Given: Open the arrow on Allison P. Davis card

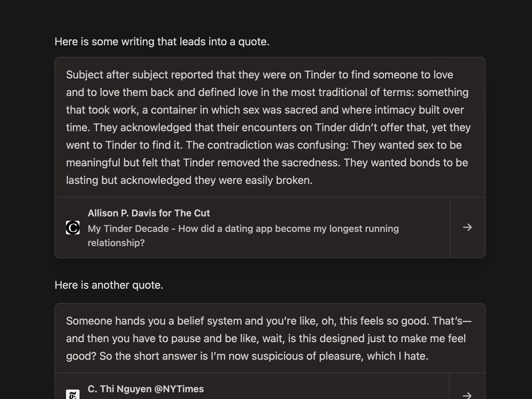Looking at the screenshot, I should 467,227.
